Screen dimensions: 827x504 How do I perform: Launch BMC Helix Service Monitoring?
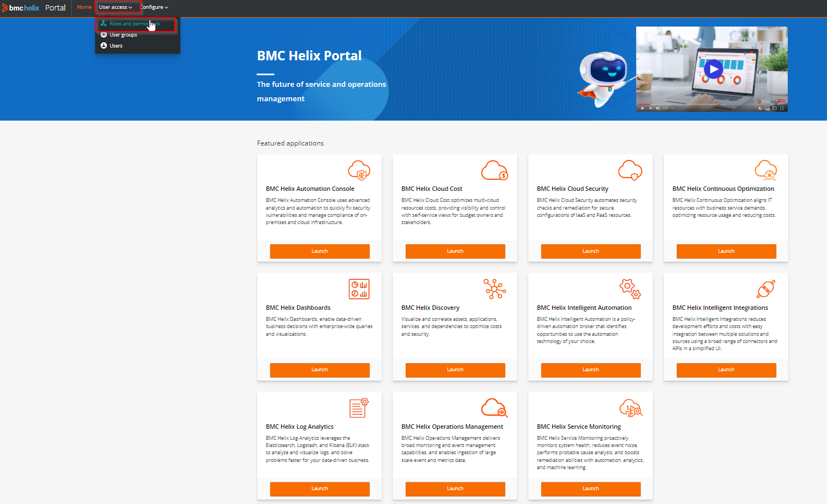coord(591,489)
